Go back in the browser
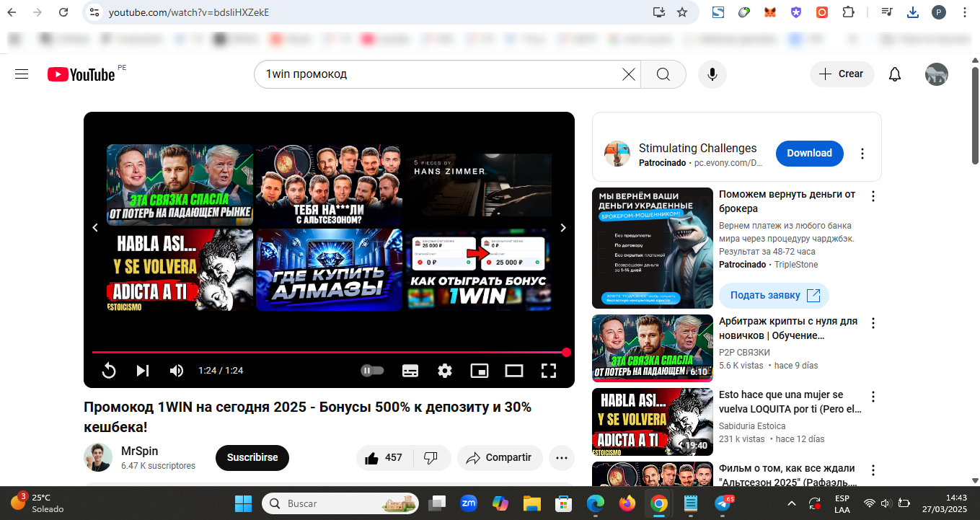 [x=12, y=12]
